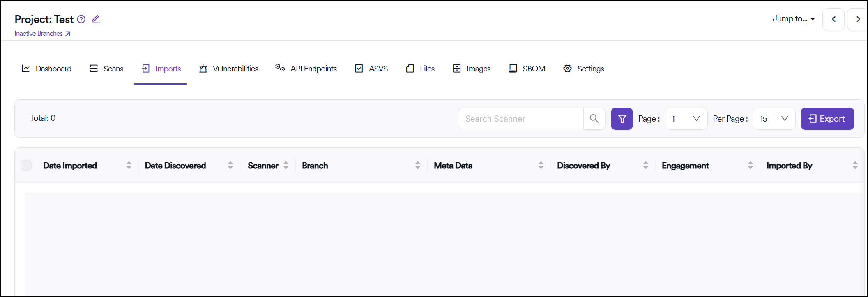Click the help question mark icon beside project title
Screen dimensions: 868x297
click(81, 19)
